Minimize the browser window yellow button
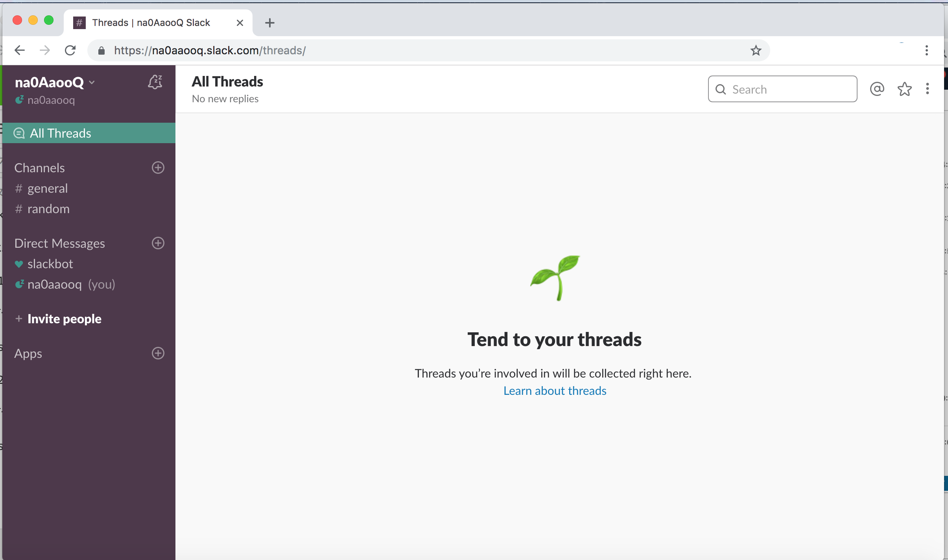Viewport: 948px width, 560px height. coord(33,20)
